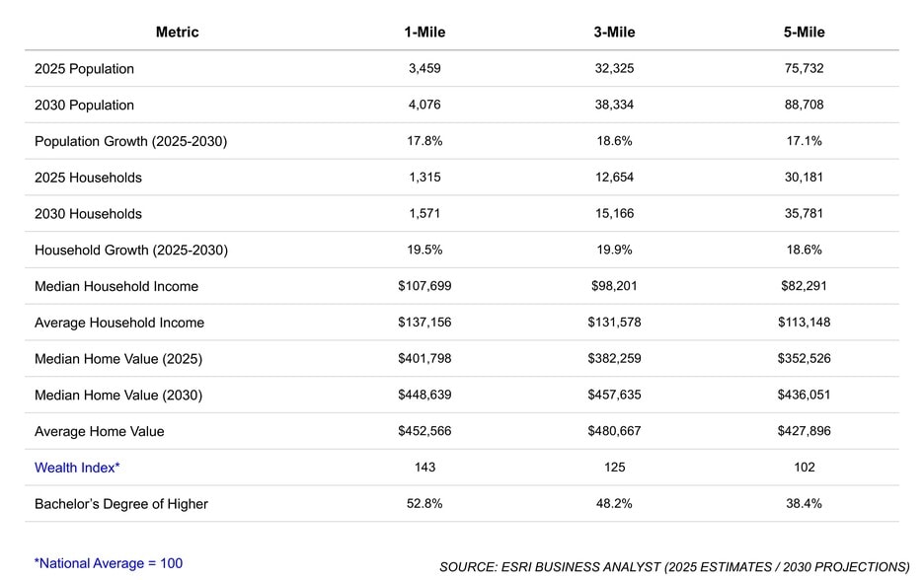Image resolution: width=924 pixels, height=580 pixels.
Task: Click the $137,156 average income cell
Action: (424, 323)
